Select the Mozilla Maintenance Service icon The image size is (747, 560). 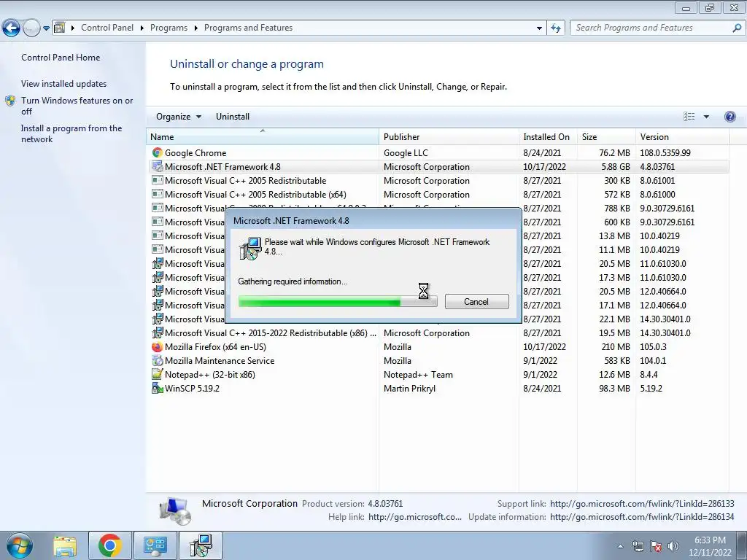(157, 360)
